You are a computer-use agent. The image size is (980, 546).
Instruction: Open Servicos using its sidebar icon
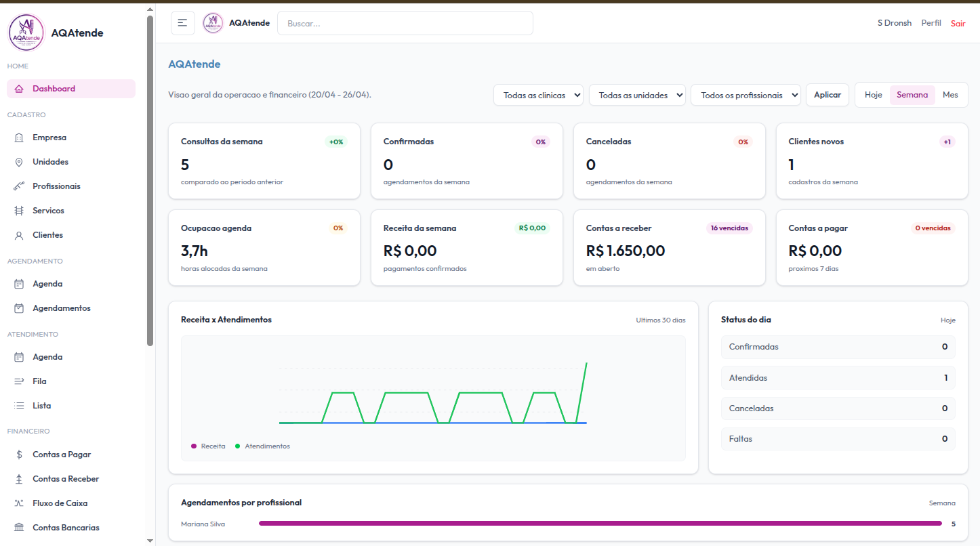[x=20, y=210]
